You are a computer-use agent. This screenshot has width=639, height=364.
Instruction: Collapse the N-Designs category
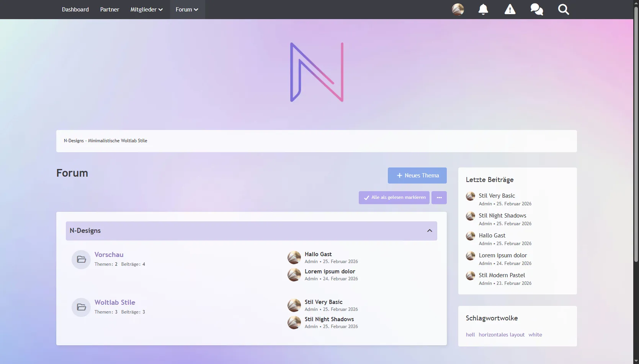[x=429, y=231]
